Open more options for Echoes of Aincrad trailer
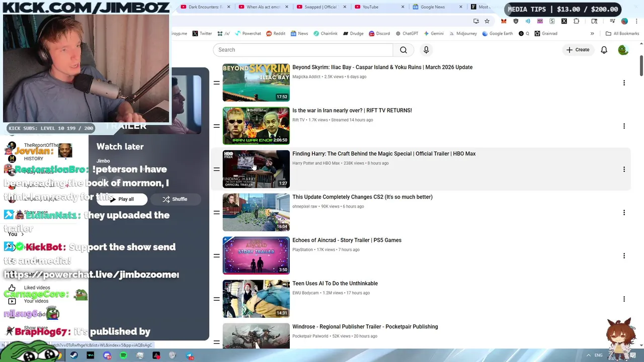The image size is (644, 362). [624, 255]
